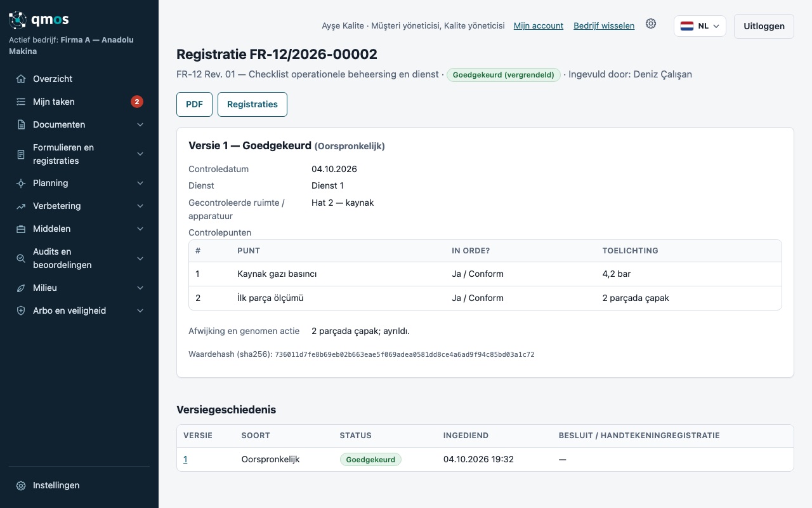Click the Middelen briefcase icon
Image resolution: width=812 pixels, height=508 pixels.
(21, 229)
